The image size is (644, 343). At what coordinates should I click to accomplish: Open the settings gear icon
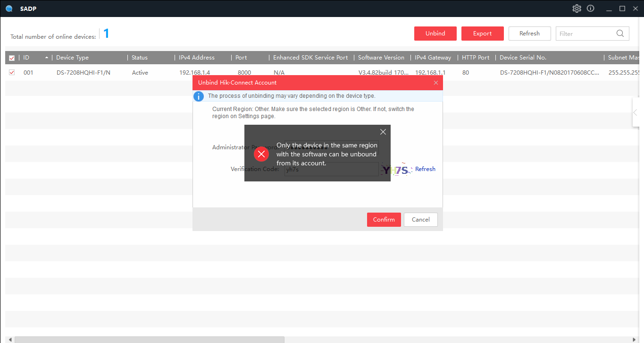coord(577,9)
